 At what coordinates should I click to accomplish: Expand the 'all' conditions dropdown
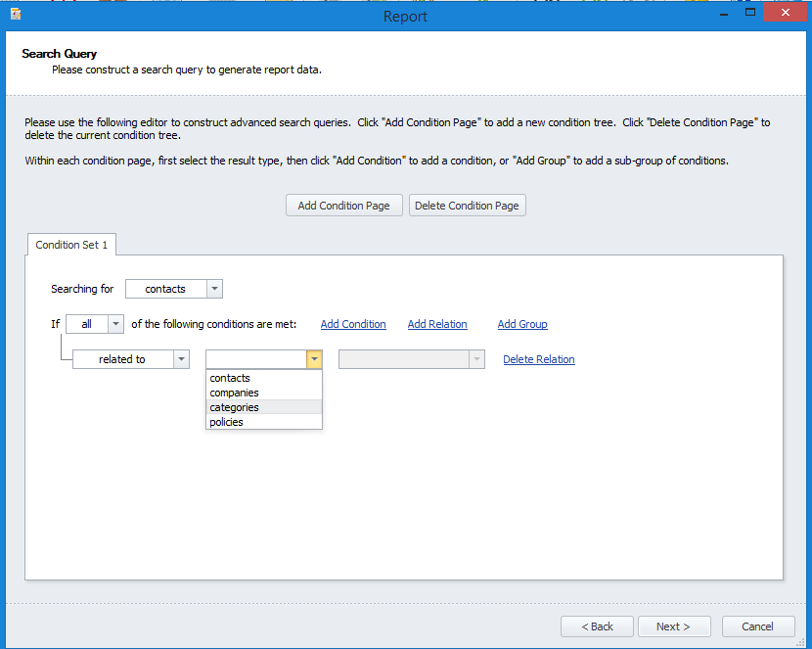tap(115, 324)
